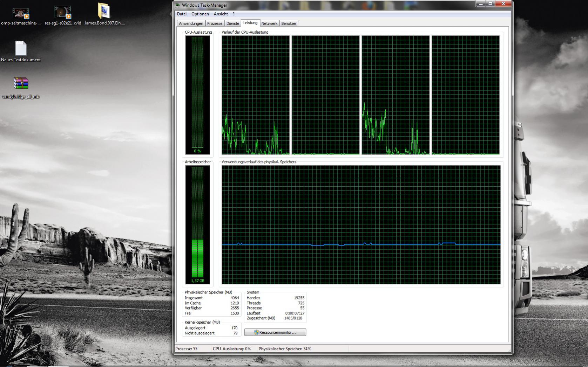Maximize the Task-Manager window
Image resolution: width=588 pixels, height=367 pixels.
[490, 4]
